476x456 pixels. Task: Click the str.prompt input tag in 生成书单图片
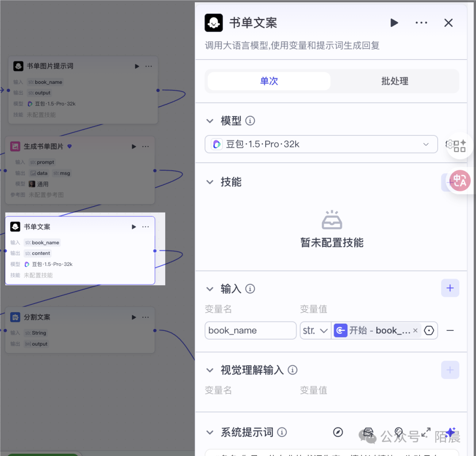pyautogui.click(x=42, y=162)
